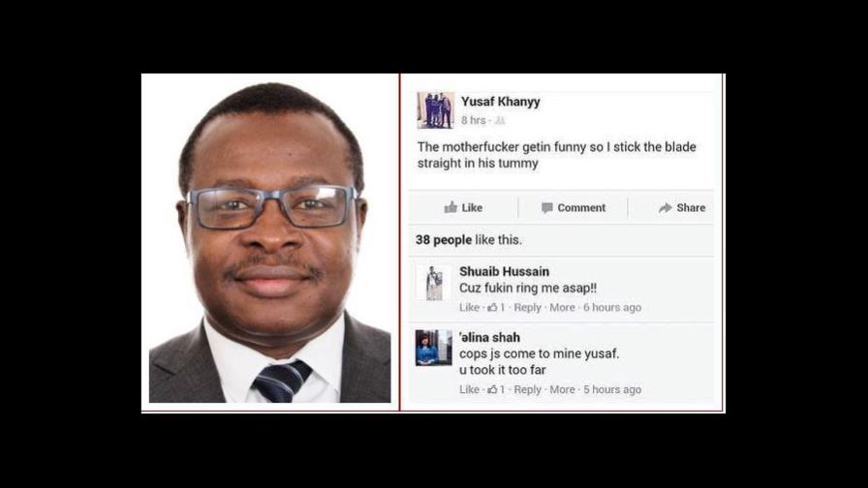This screenshot has height=488, width=868.
Task: Reply to əlina shah's comment
Action: (x=527, y=389)
